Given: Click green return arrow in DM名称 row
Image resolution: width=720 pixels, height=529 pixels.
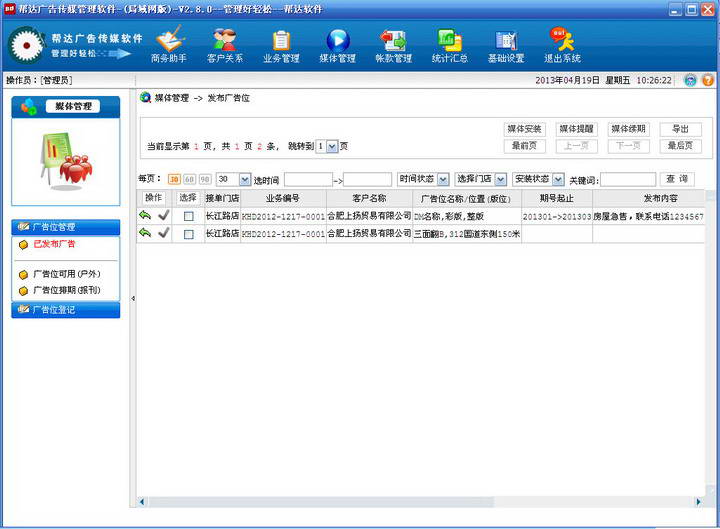Looking at the screenshot, I should click(145, 215).
